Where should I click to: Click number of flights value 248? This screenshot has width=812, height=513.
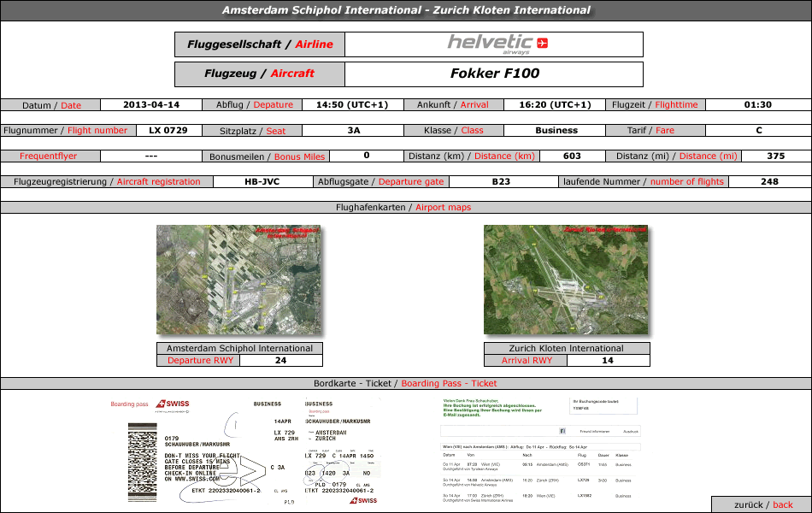(x=769, y=182)
